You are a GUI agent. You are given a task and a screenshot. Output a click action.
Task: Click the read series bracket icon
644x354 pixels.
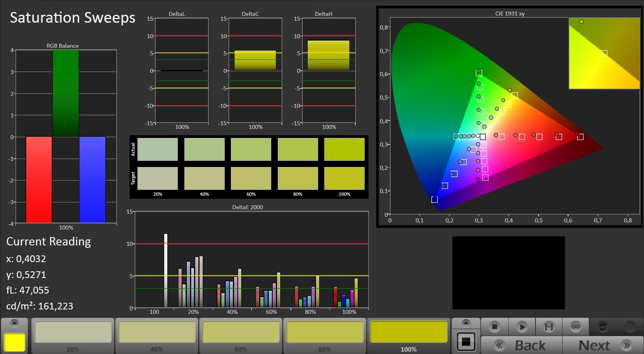tap(549, 327)
